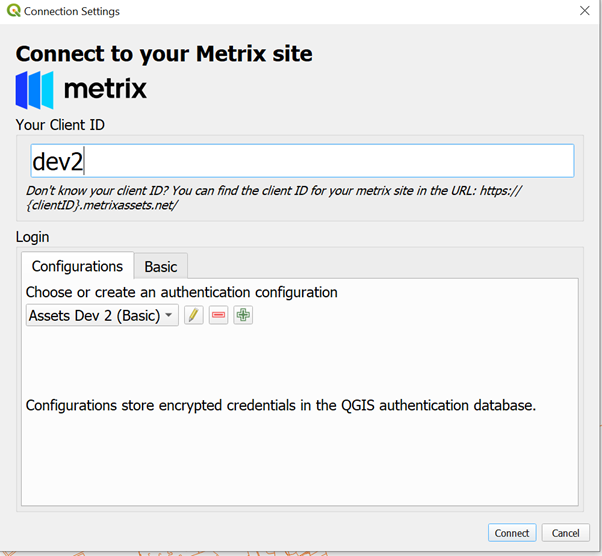Switch to the Configurations tab
This screenshot has width=602, height=556.
(77, 266)
